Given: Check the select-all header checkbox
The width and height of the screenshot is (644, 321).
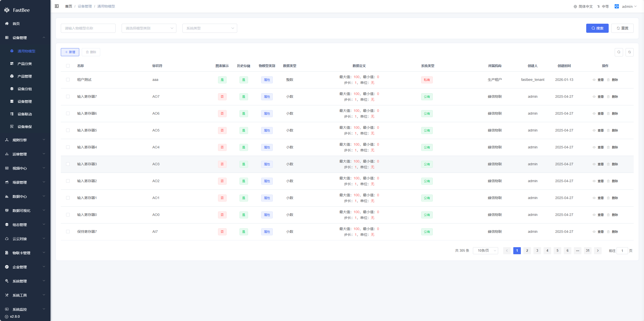Looking at the screenshot, I should pyautogui.click(x=68, y=66).
